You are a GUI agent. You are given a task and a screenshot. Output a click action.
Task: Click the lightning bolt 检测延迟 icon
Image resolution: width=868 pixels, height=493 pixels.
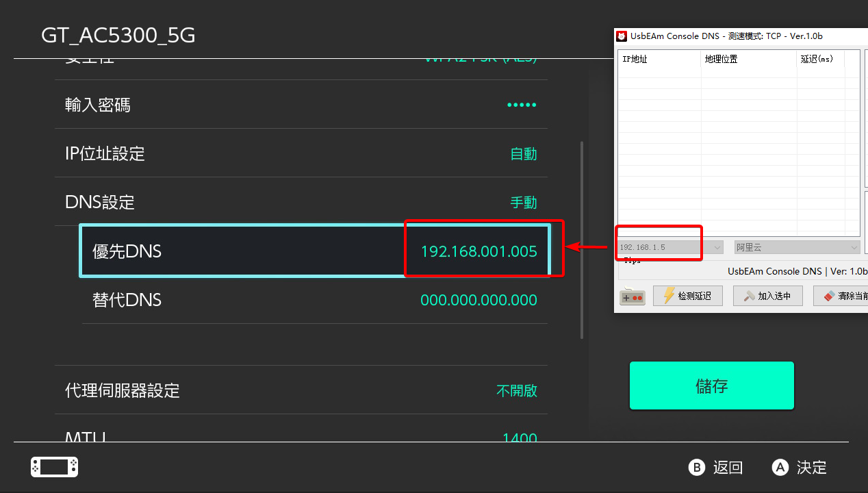tap(669, 296)
